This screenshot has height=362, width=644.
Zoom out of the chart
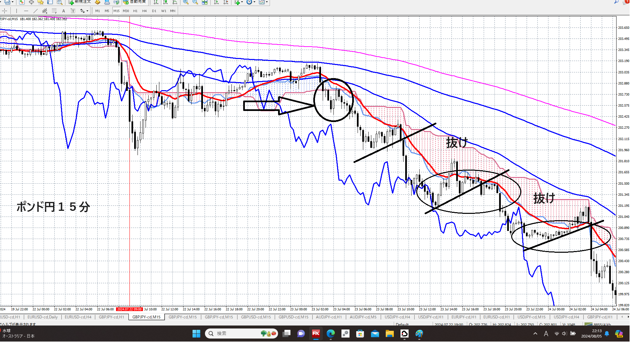[x=195, y=2]
